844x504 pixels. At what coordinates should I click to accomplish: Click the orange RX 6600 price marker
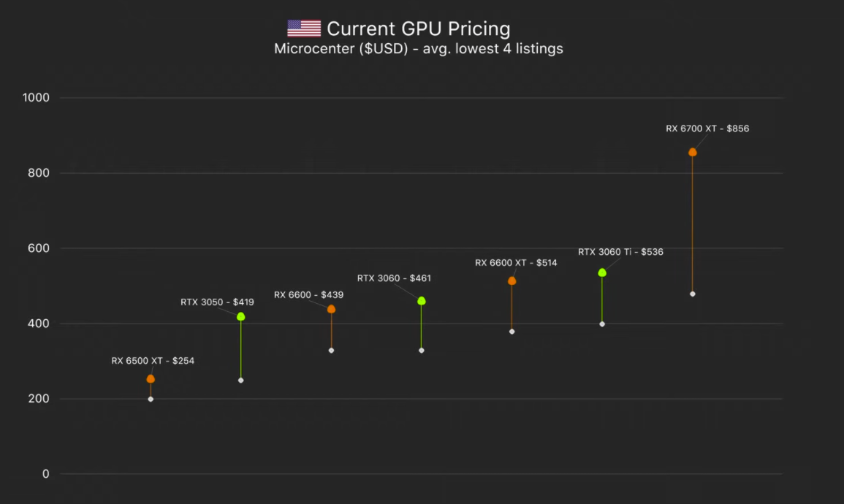pos(331,309)
